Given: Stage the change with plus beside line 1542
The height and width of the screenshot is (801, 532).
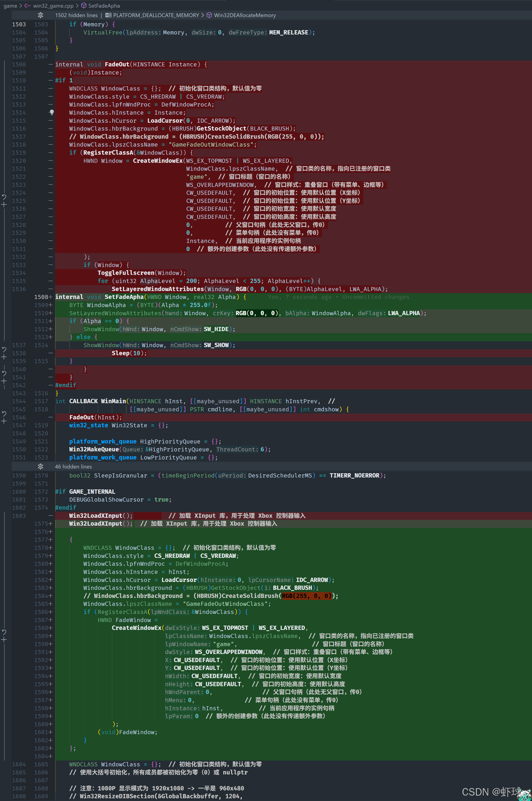Looking at the screenshot, I should pyautogui.click(x=4, y=381).
